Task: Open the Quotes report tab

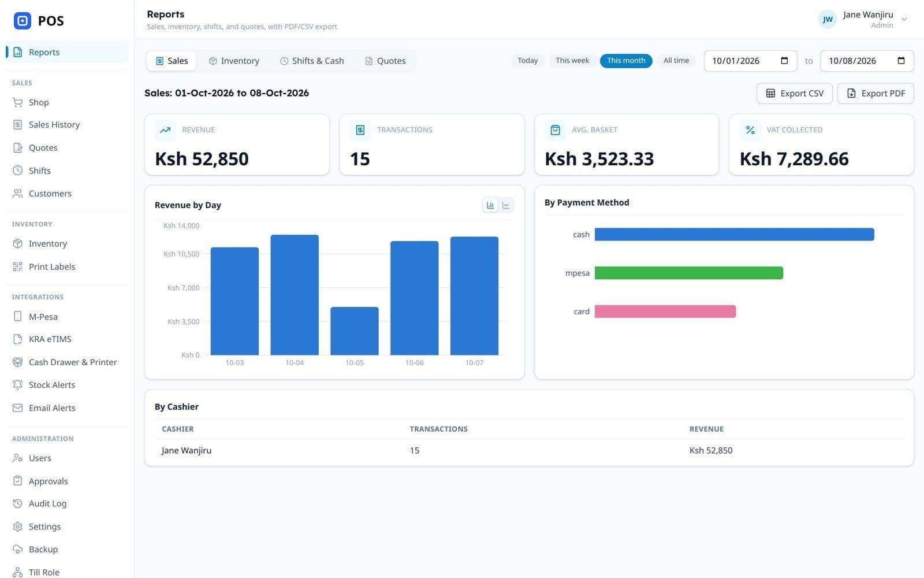Action: (x=385, y=61)
